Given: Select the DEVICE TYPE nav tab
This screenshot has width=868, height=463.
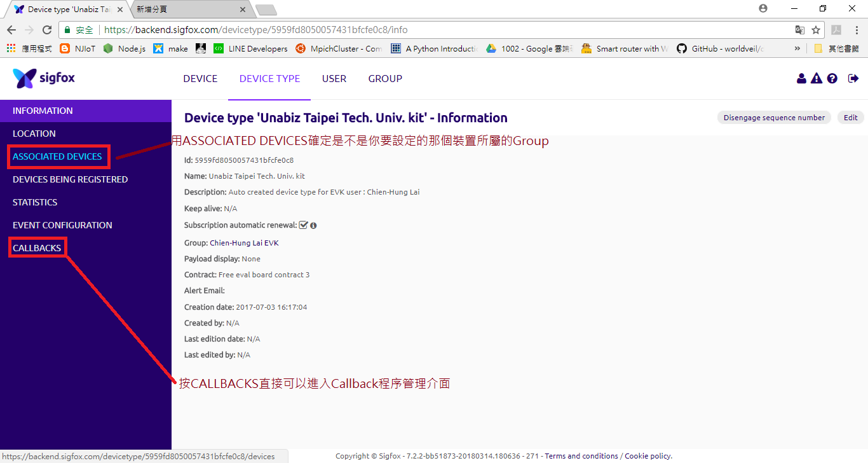Looking at the screenshot, I should point(269,79).
